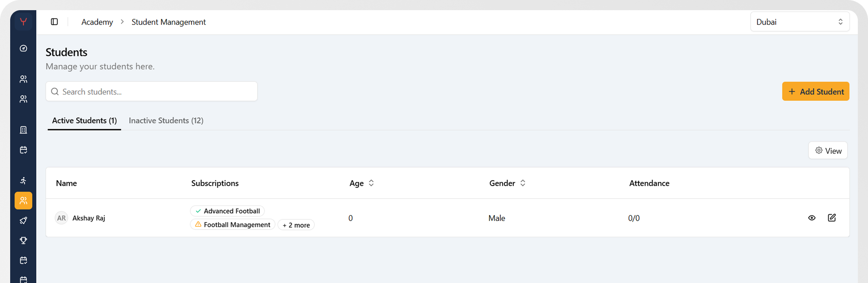Click the 0/0 attendance value

[634, 218]
